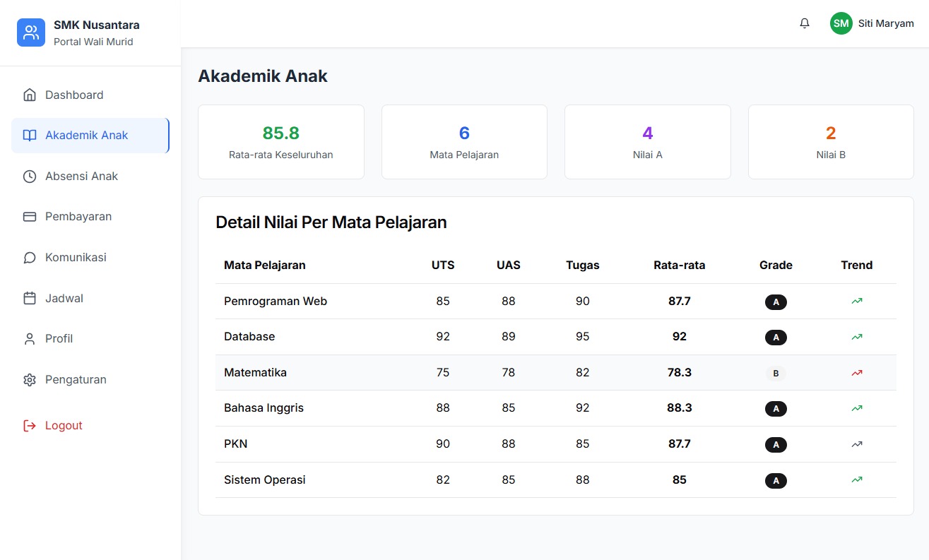This screenshot has height=560, width=929.
Task: Click the Grade A badge for PKN
Action: coord(776,445)
